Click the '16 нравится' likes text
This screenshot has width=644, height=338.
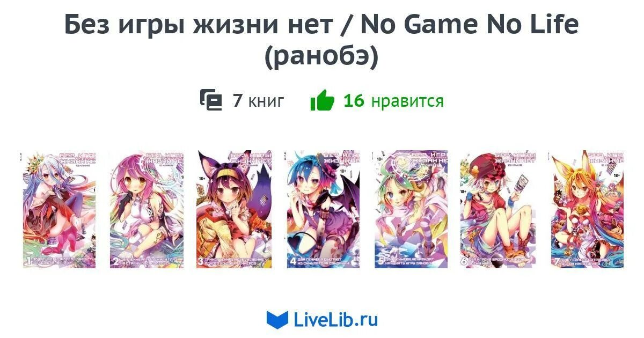pyautogui.click(x=393, y=100)
